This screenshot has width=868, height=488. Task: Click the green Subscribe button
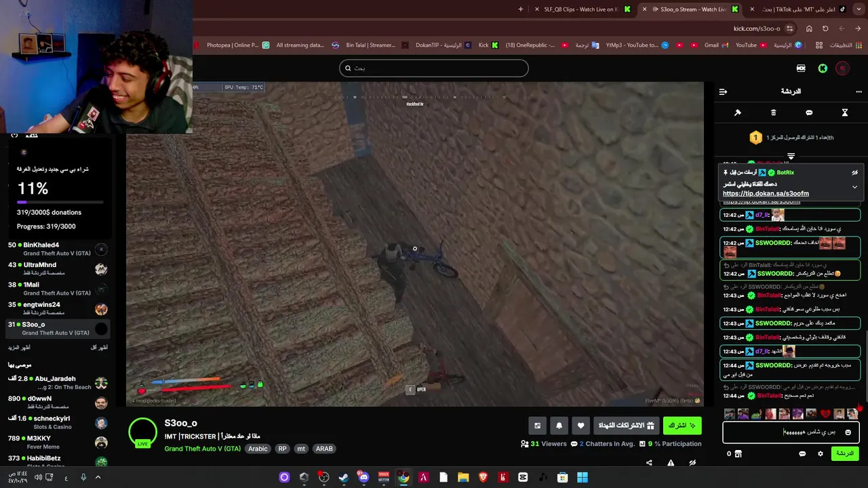point(682,426)
